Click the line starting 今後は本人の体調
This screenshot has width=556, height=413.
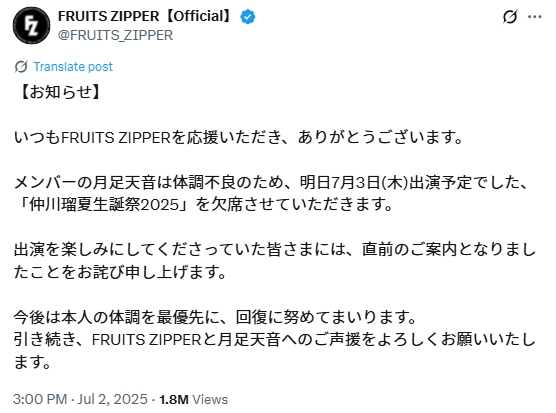[215, 317]
